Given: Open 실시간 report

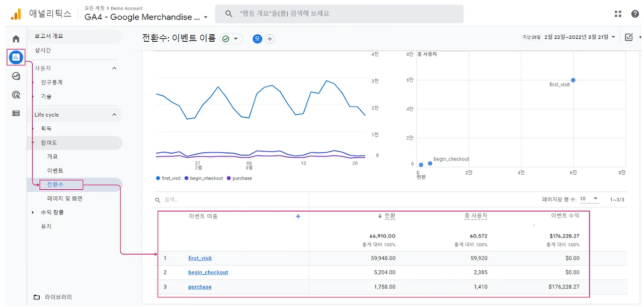Looking at the screenshot, I should 43,50.
